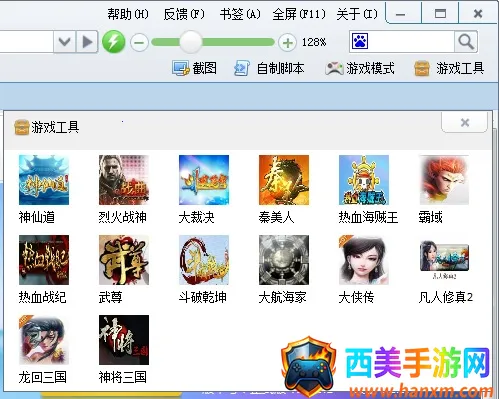The width and height of the screenshot is (499, 399).
Task: Open the 龙回三国 game icon
Action: click(44, 340)
